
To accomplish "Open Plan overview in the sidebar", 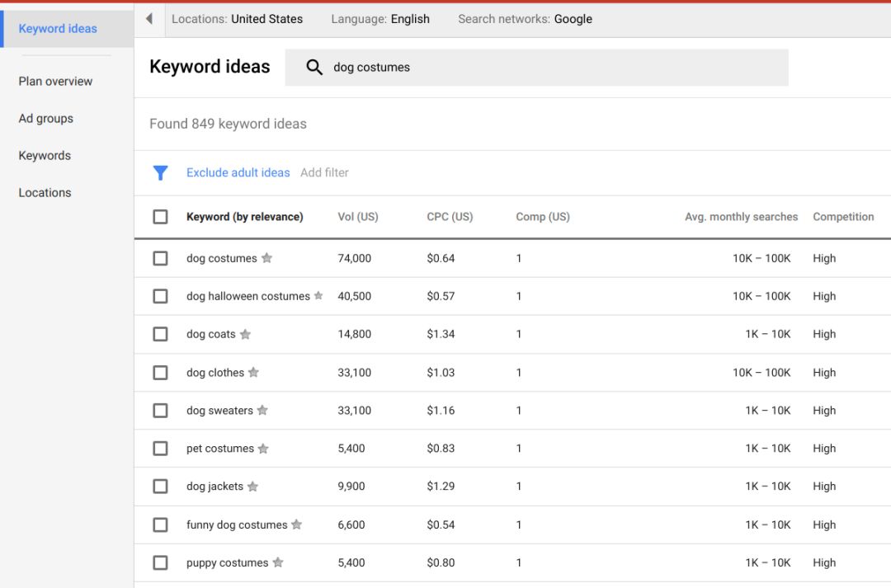I will tap(55, 81).
